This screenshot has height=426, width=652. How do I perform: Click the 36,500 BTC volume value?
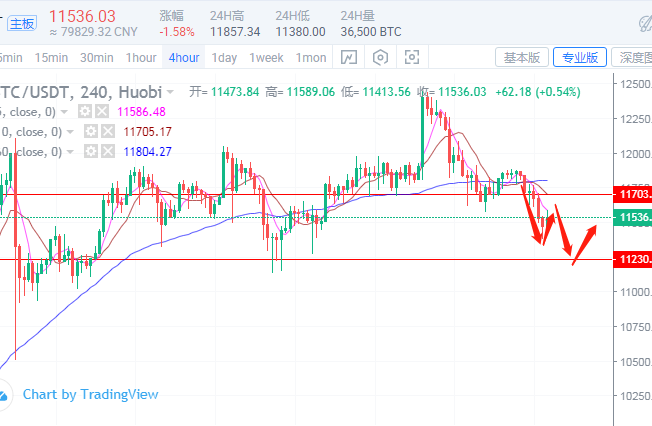click(x=370, y=32)
